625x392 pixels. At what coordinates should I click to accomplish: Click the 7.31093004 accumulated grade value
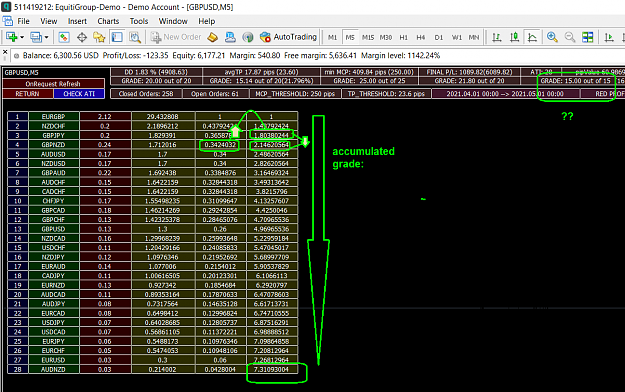pyautogui.click(x=271, y=369)
